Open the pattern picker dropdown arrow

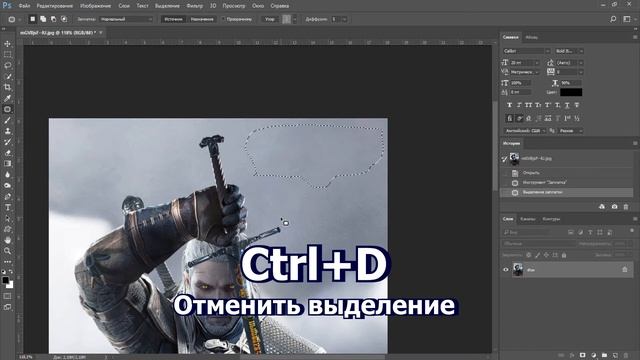295,19
